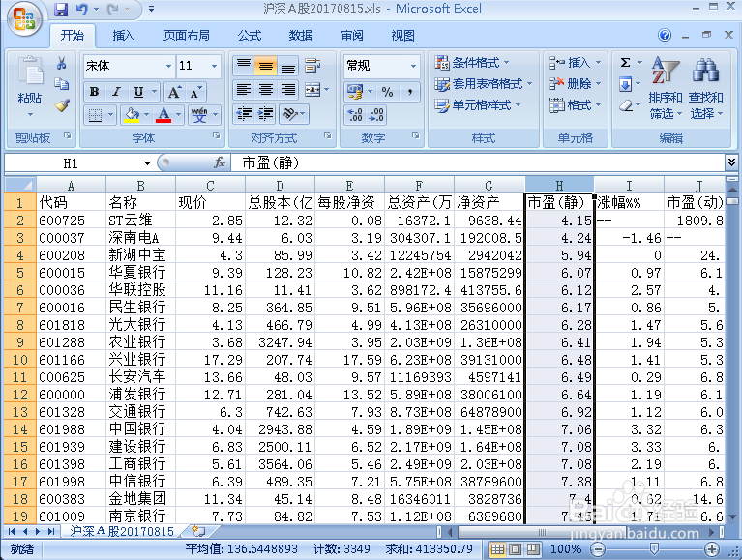
Task: Click zoom in plus button
Action: click(712, 549)
